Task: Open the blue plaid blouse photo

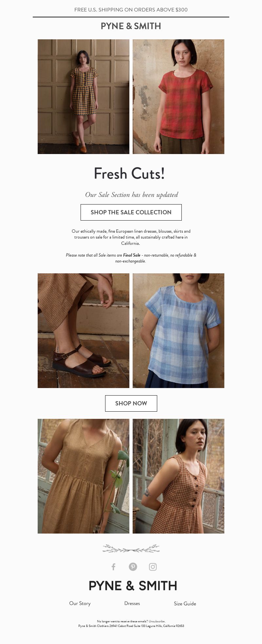Action: click(178, 331)
